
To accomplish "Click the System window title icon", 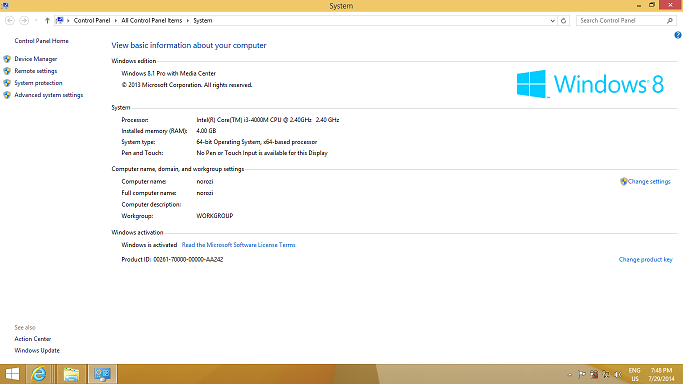I will (5, 5).
